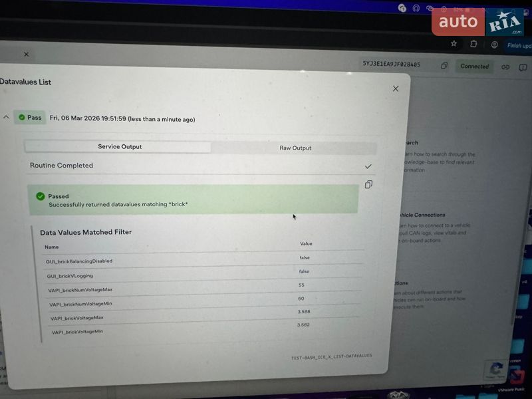Click the link icon beside Connected
Screen dimensions: 532x399
(x=505, y=67)
